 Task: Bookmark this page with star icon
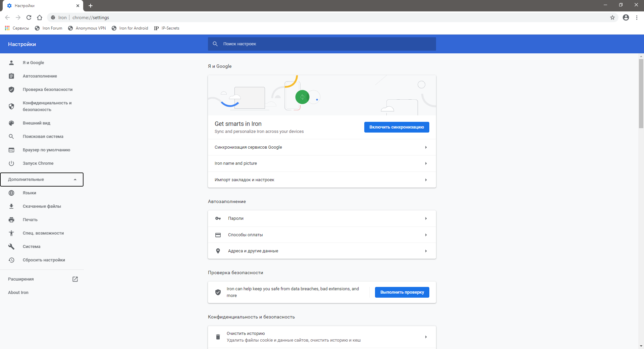[x=612, y=17]
